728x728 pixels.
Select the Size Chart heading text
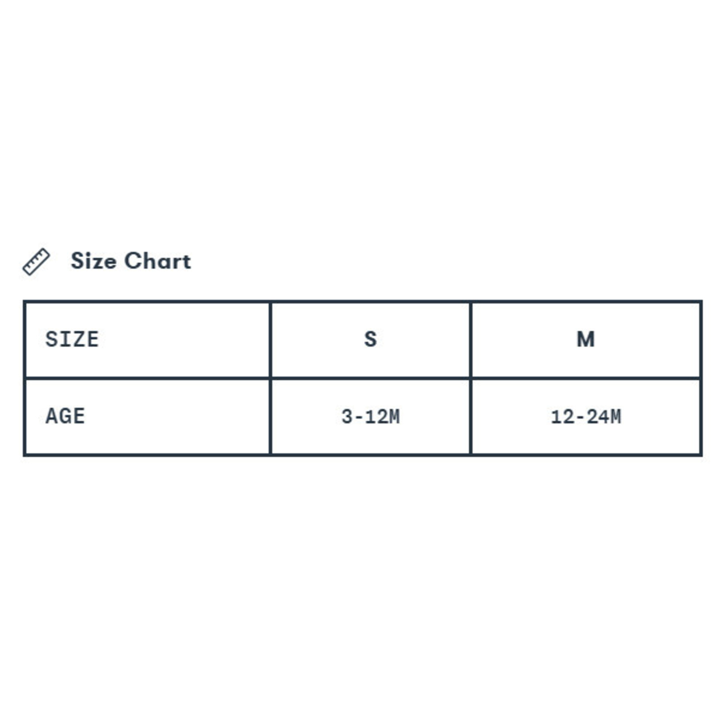pyautogui.click(x=131, y=261)
